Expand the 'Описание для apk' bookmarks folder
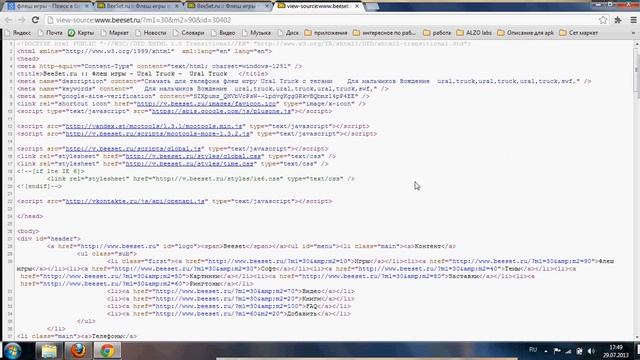 click(x=525, y=33)
